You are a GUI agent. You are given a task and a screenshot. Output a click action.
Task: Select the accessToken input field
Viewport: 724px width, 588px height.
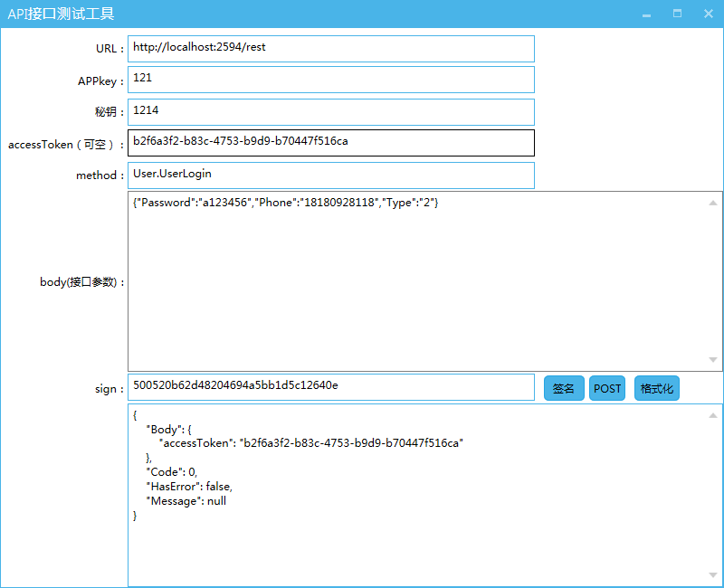(x=330, y=143)
